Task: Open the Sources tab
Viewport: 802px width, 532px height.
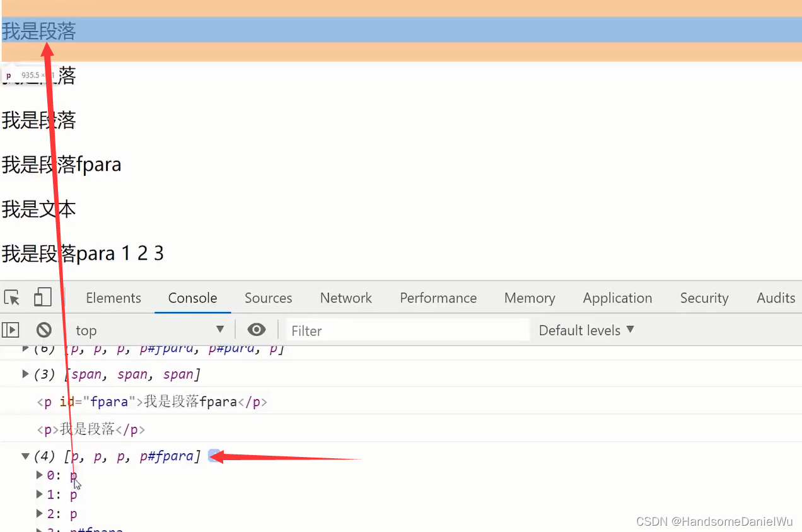Action: click(x=269, y=298)
